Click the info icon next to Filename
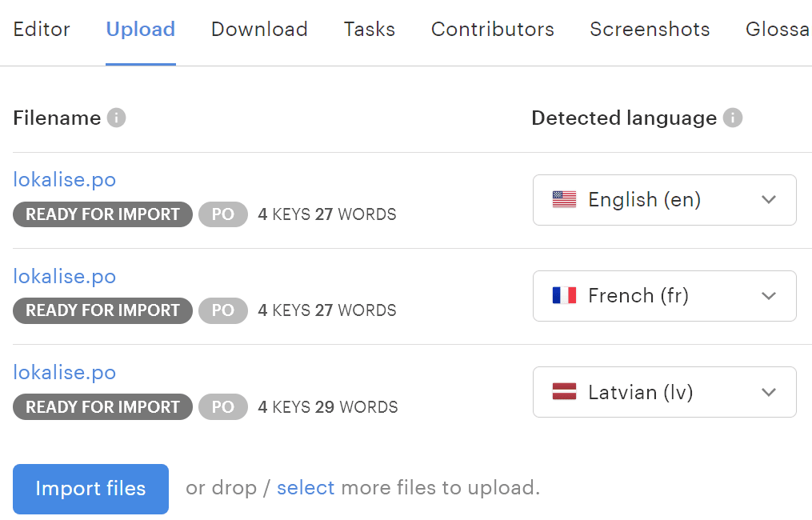The width and height of the screenshot is (812, 520). click(117, 118)
